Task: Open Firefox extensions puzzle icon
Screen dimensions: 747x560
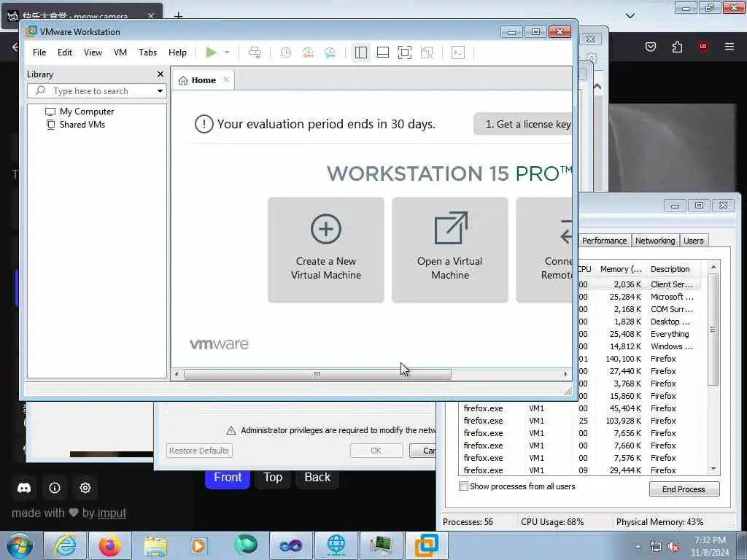Action: pyautogui.click(x=677, y=47)
